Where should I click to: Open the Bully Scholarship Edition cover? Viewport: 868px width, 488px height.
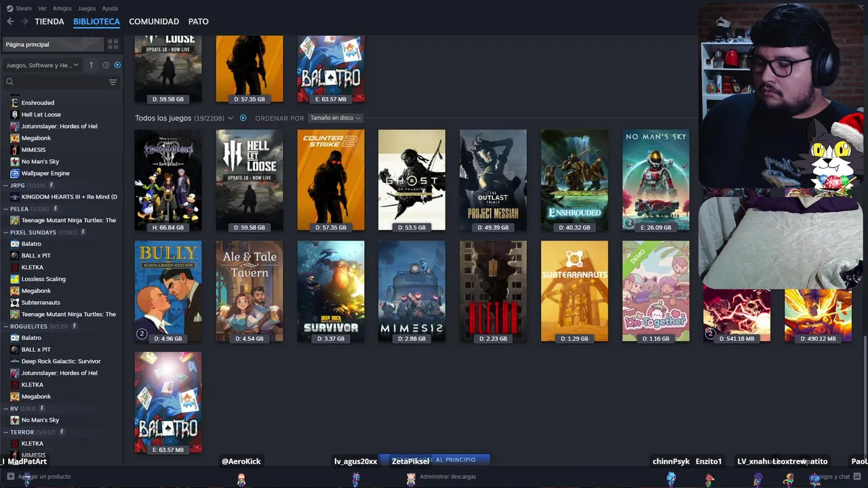168,291
